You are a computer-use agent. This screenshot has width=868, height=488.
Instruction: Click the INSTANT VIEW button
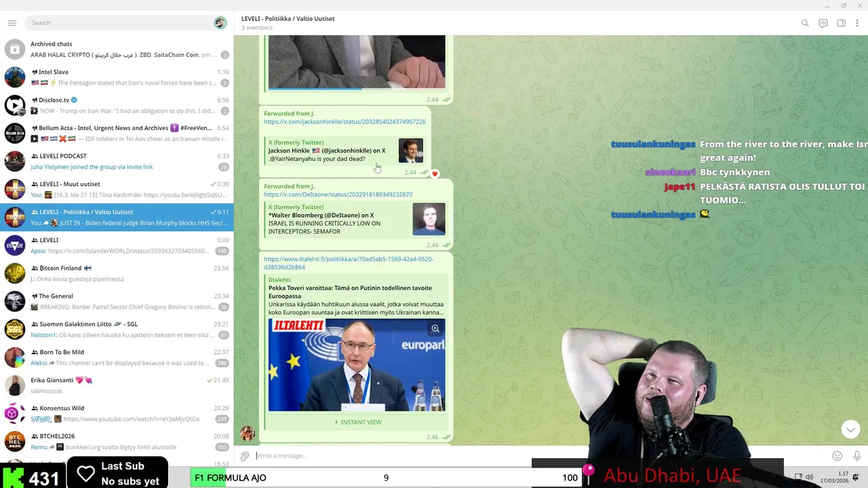click(357, 422)
